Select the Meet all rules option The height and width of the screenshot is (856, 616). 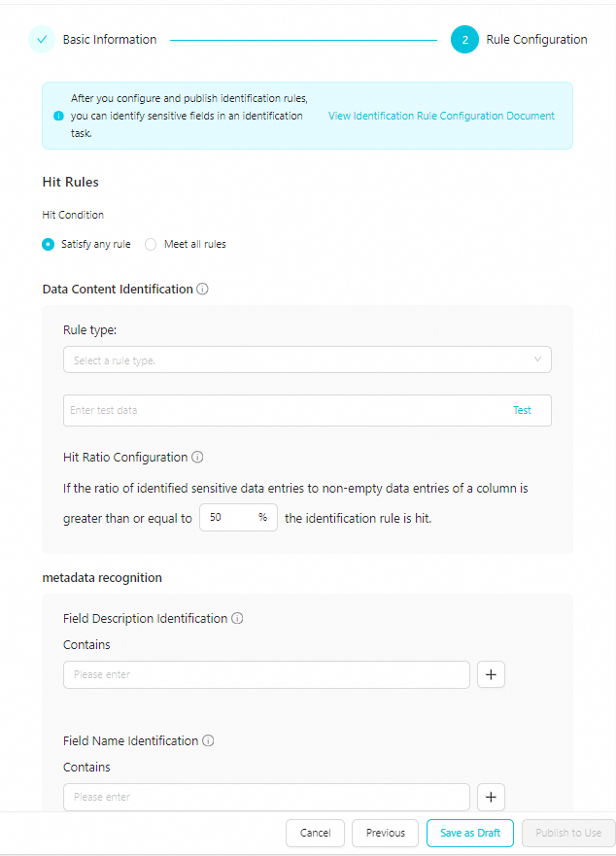(151, 244)
